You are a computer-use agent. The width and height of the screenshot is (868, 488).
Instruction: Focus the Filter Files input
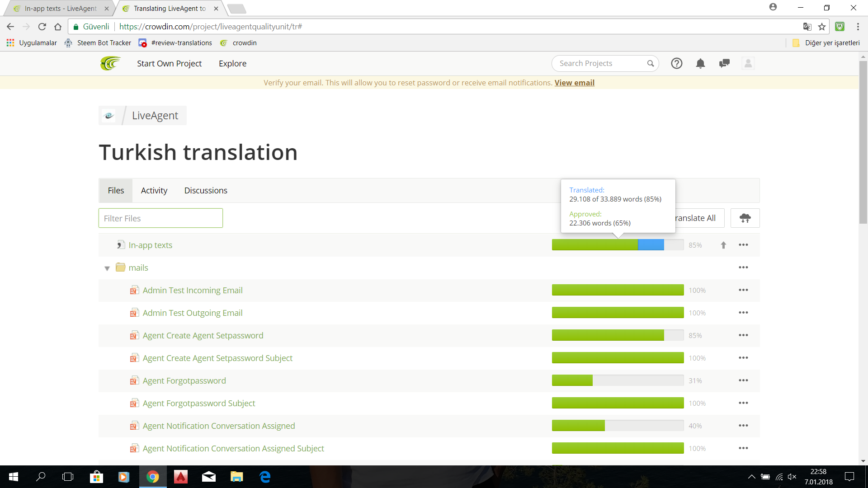pyautogui.click(x=160, y=218)
